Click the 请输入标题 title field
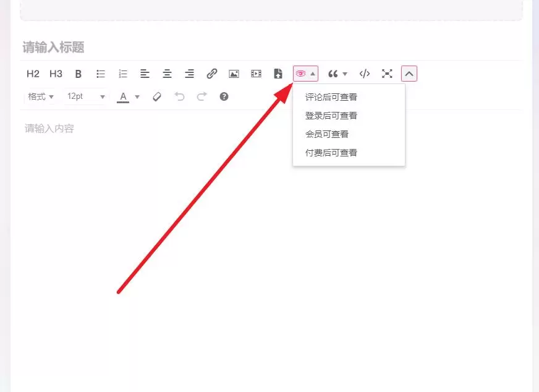539x392 pixels. pos(271,48)
